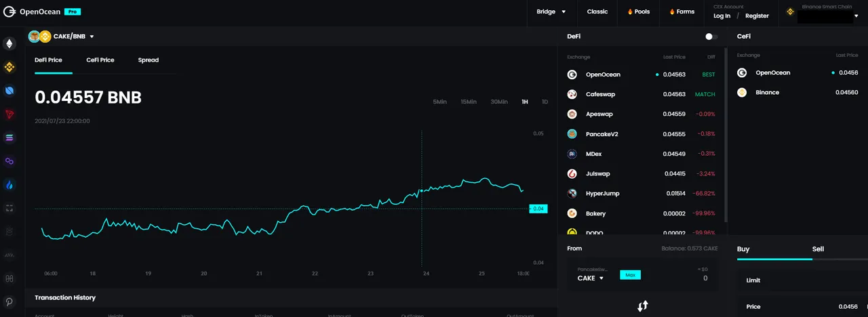Select the purple Polygon chain sidebar icon
Screen dimensions: 868x317
pos(9,161)
